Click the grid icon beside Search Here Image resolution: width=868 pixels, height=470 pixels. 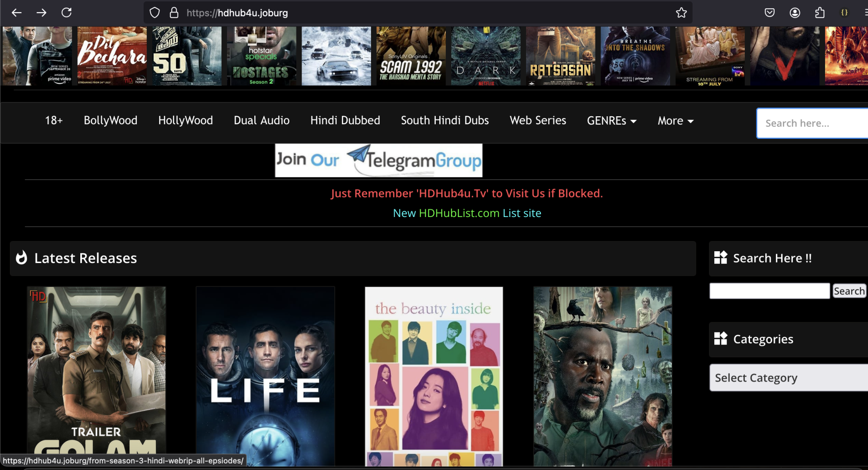720,257
